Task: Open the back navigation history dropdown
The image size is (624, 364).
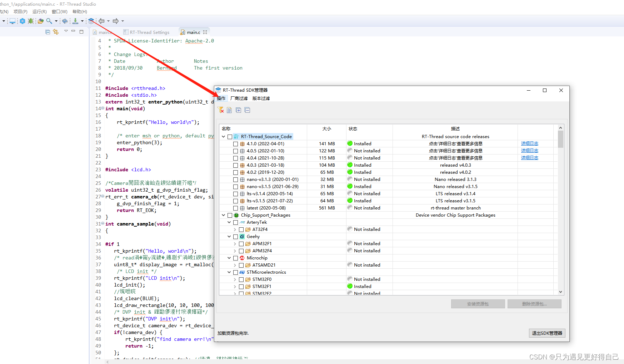Action: click(108, 21)
